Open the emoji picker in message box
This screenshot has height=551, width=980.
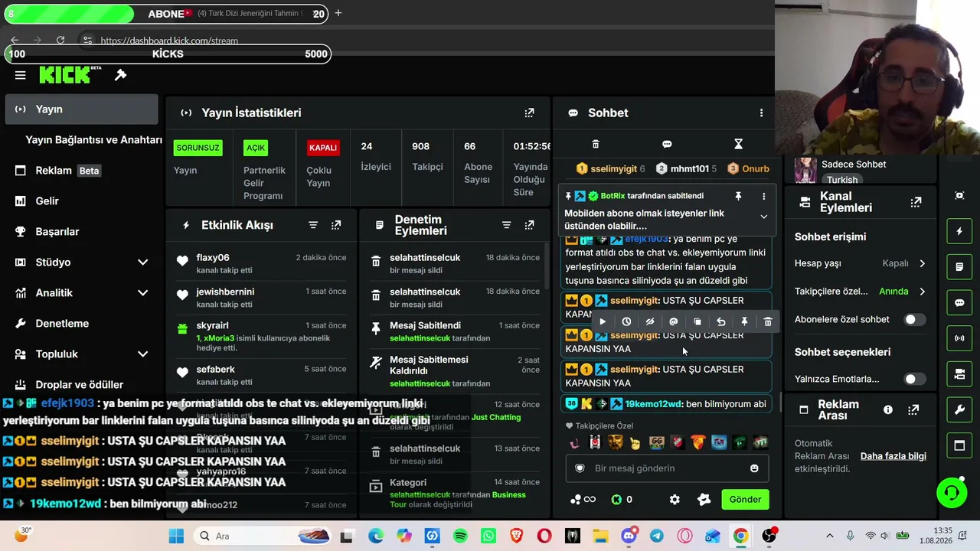point(754,468)
